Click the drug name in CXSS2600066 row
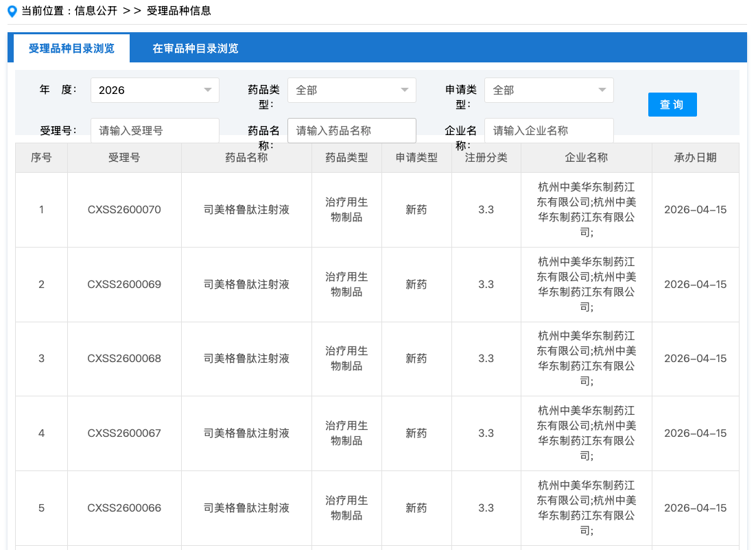The height and width of the screenshot is (550, 756). pos(246,508)
